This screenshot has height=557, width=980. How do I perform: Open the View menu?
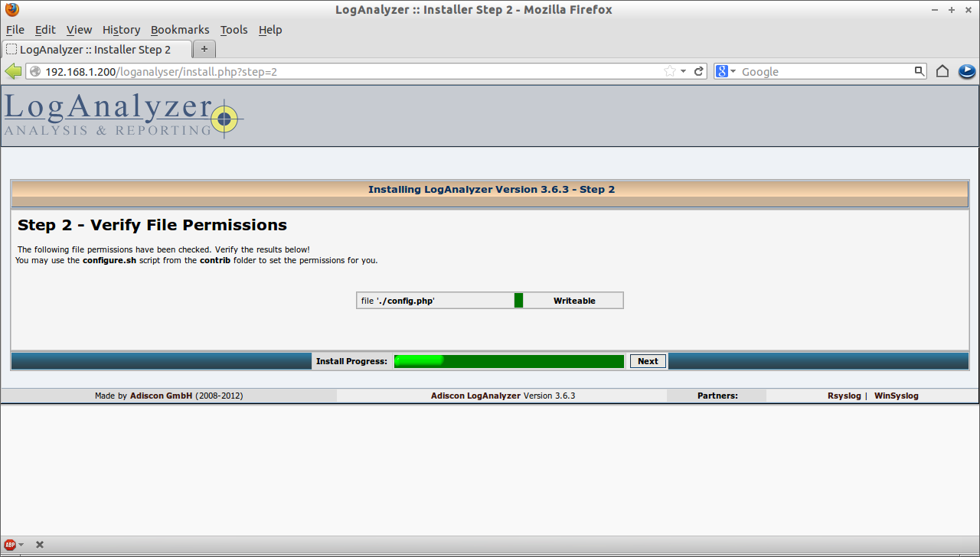click(79, 30)
